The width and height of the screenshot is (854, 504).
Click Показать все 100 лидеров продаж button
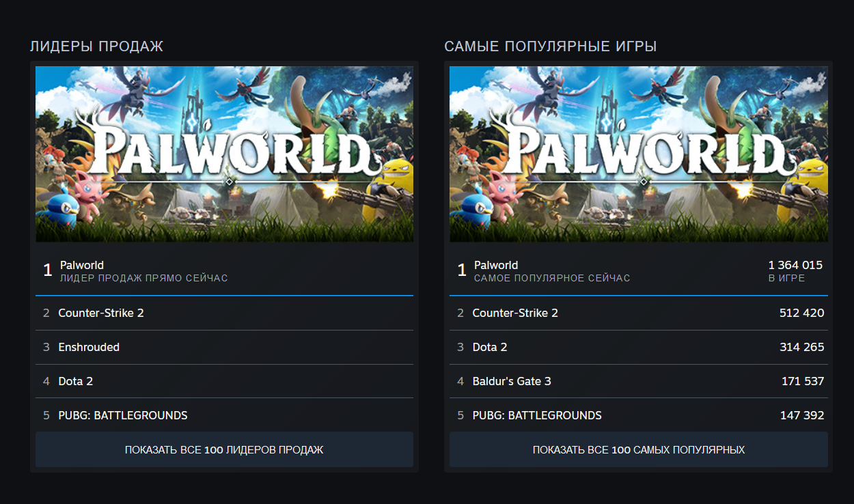(x=224, y=449)
